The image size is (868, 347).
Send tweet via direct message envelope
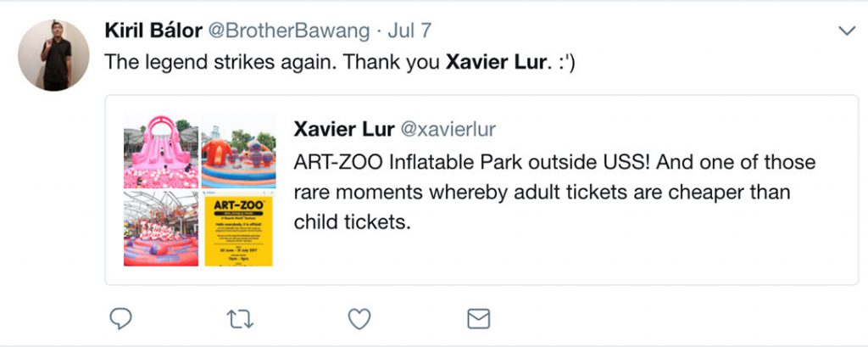tap(479, 318)
